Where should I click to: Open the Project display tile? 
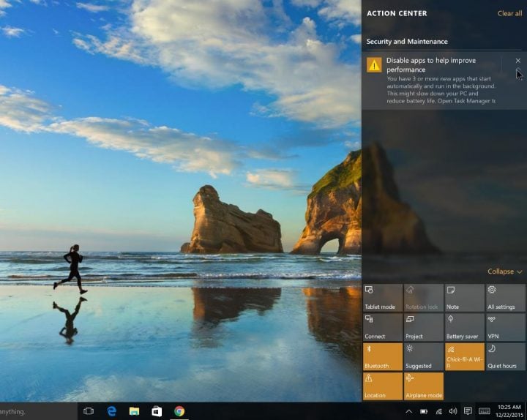point(423,327)
